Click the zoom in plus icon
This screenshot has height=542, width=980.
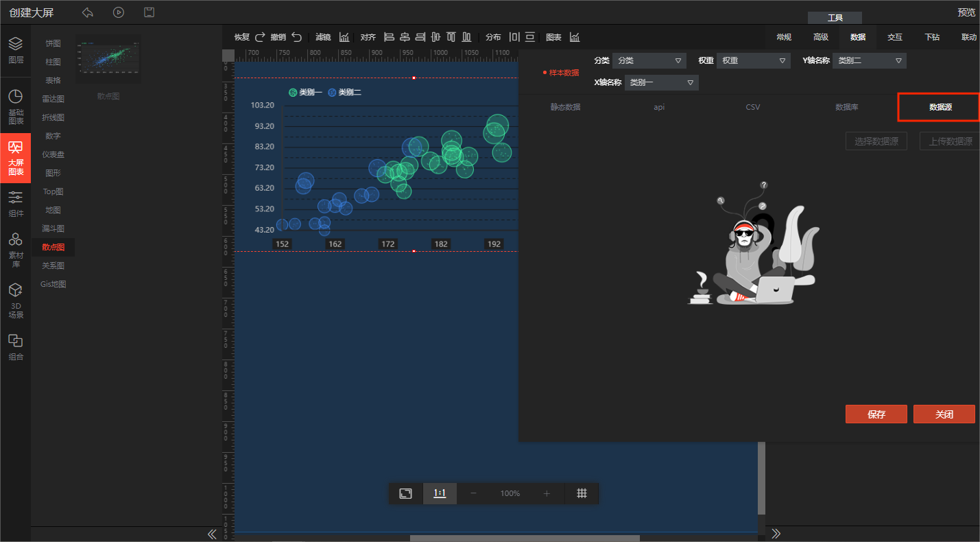click(x=547, y=493)
